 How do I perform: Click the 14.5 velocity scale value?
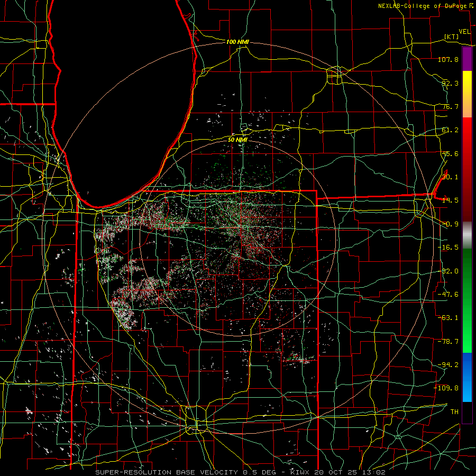pyautogui.click(x=450, y=200)
